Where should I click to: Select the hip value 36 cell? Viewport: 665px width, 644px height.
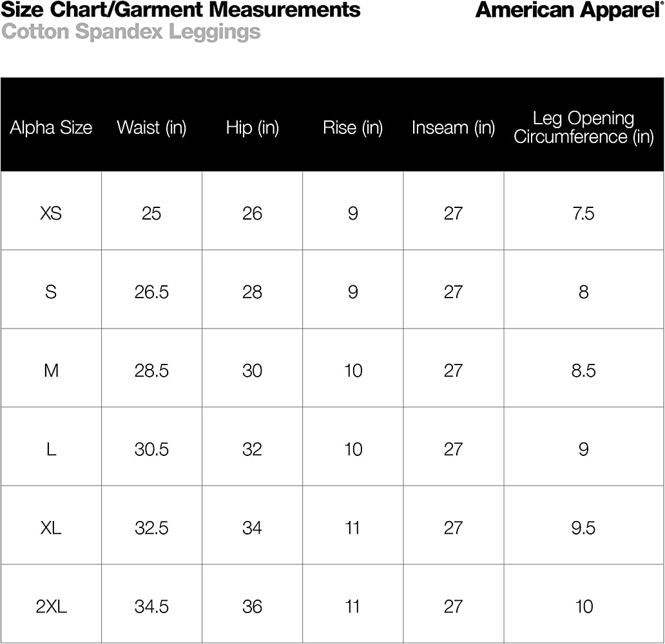252,606
